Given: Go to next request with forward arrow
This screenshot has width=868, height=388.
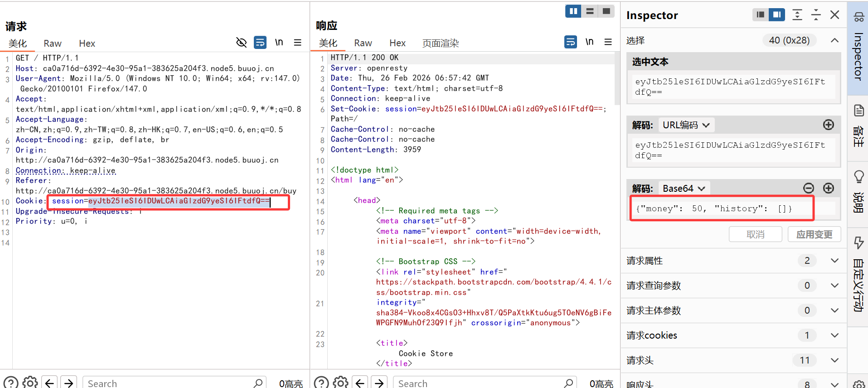Looking at the screenshot, I should 68,383.
